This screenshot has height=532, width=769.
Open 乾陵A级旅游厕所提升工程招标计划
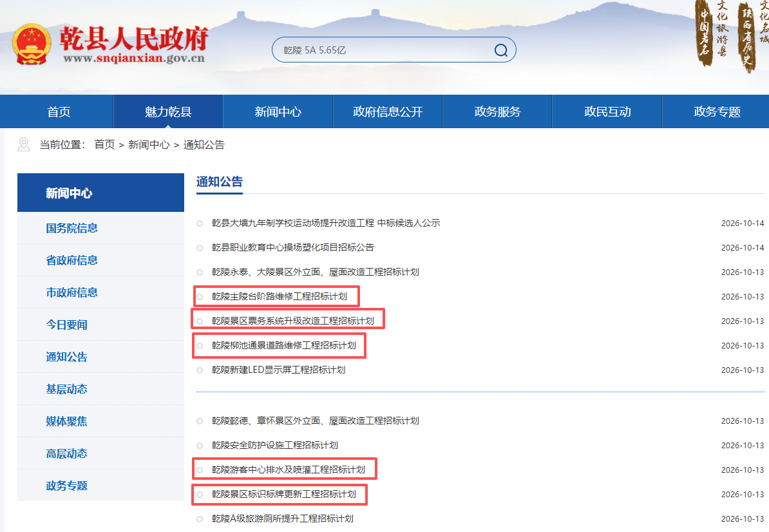click(283, 518)
